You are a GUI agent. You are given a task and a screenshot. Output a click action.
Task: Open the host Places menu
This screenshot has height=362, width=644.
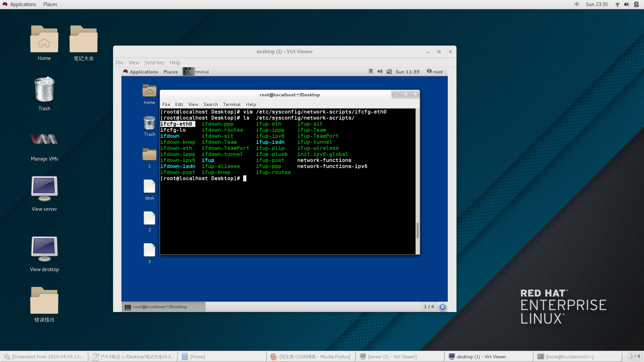[50, 4]
